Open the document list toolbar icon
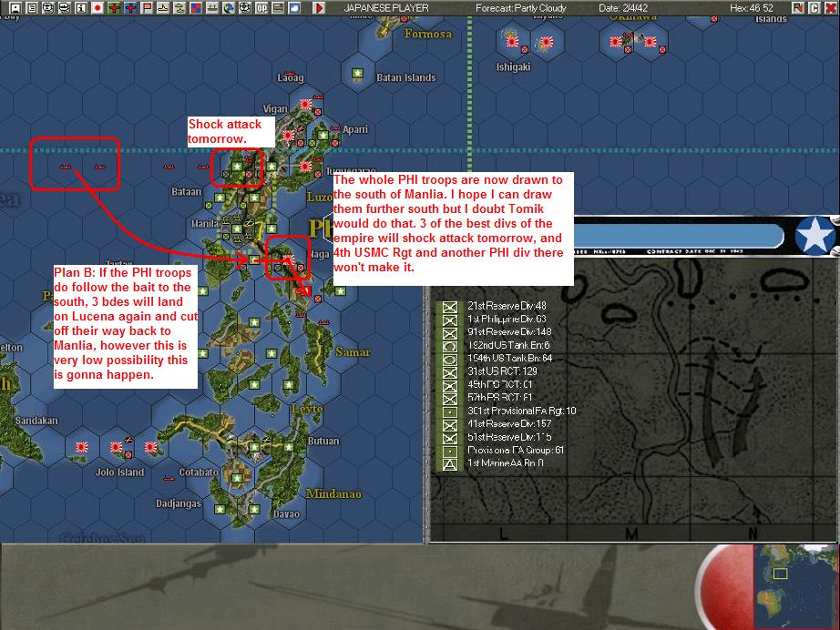The height and width of the screenshot is (630, 840). tap(32, 8)
